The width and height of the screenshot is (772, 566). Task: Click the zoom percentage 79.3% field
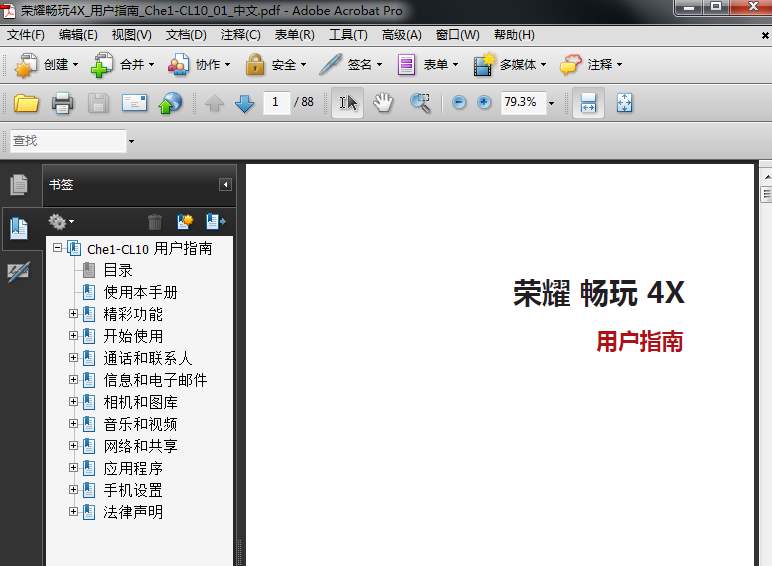click(523, 102)
